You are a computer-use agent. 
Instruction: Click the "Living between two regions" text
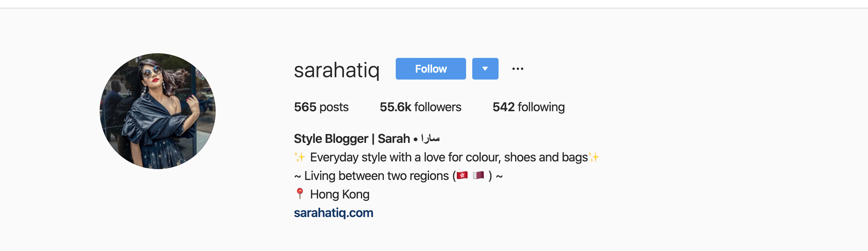[x=376, y=176]
